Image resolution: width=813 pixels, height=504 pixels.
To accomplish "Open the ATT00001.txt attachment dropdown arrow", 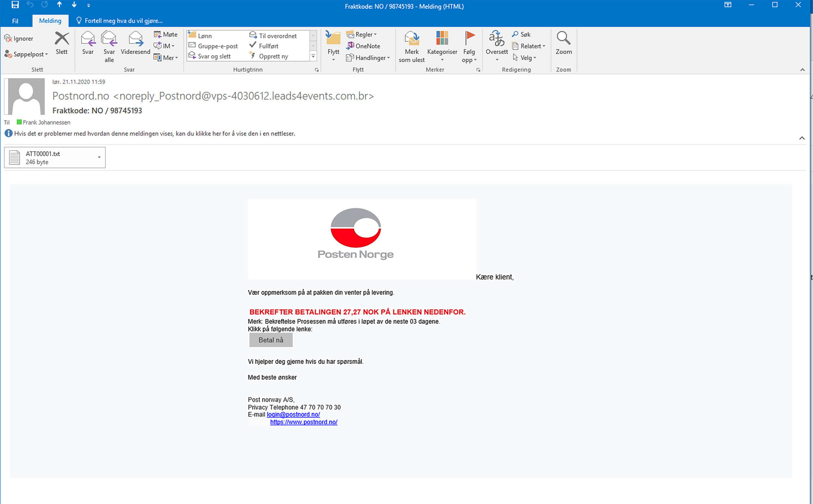I will point(99,157).
